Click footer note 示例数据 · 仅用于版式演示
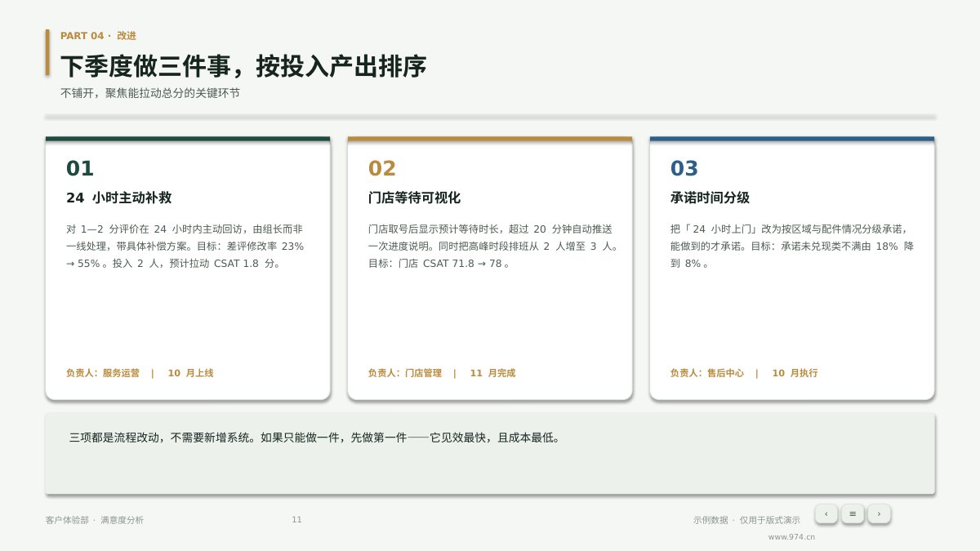The width and height of the screenshot is (980, 551). coord(746,520)
